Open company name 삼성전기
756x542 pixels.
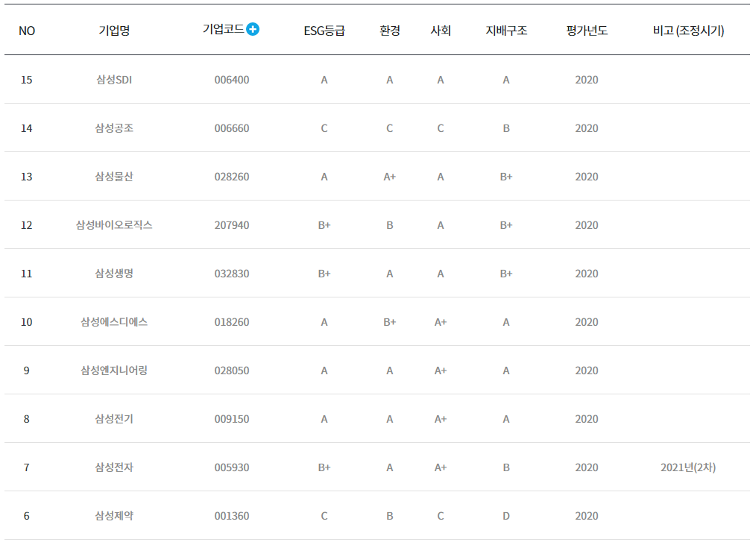(x=114, y=418)
